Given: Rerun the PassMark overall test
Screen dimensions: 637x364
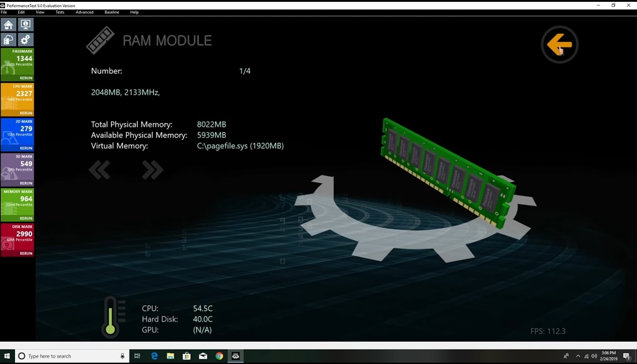Looking at the screenshot, I should point(26,78).
